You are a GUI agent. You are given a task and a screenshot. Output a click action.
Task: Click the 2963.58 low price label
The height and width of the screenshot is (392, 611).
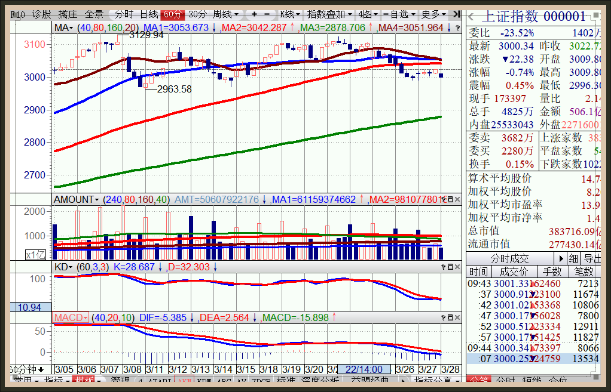(174, 89)
